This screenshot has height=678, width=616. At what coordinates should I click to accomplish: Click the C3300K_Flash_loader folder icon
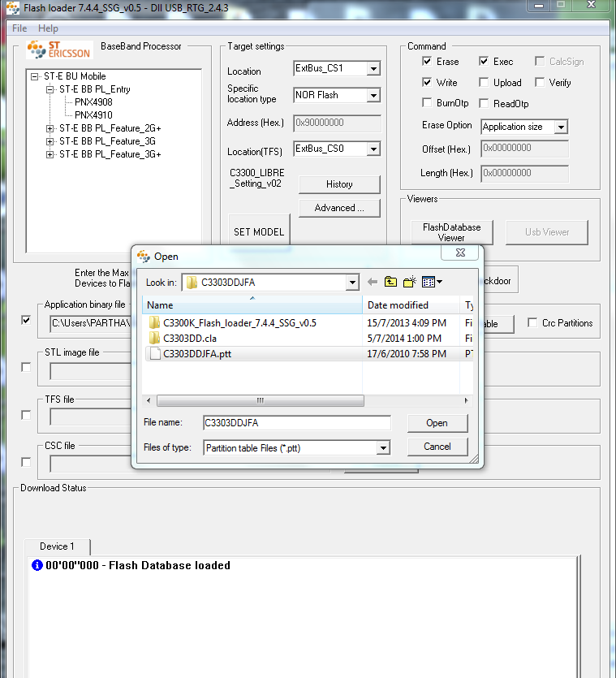click(x=154, y=322)
